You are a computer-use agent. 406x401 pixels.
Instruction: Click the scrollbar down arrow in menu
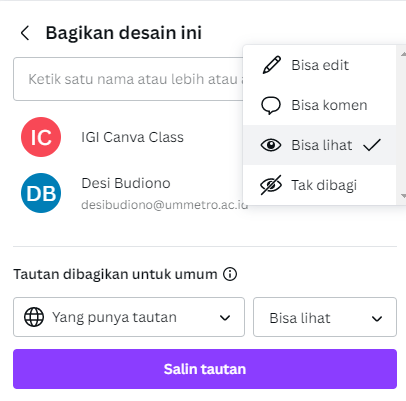(x=403, y=196)
